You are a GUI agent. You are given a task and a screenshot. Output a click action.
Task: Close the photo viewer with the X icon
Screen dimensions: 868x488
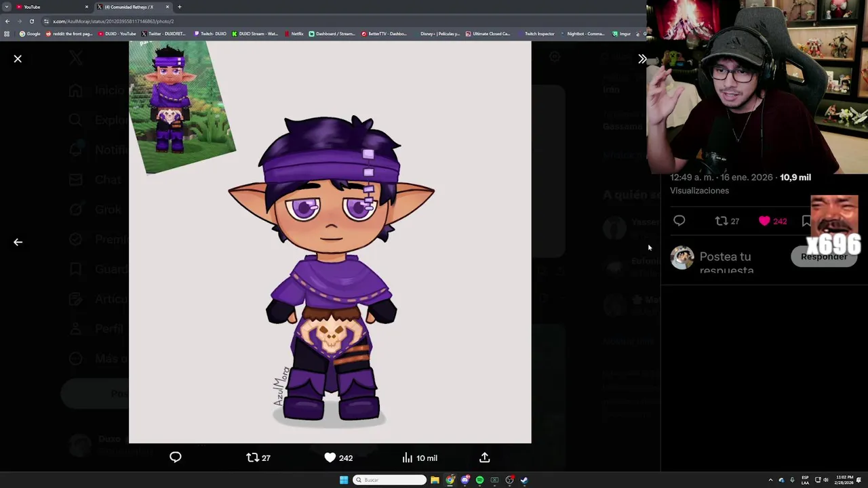click(18, 59)
